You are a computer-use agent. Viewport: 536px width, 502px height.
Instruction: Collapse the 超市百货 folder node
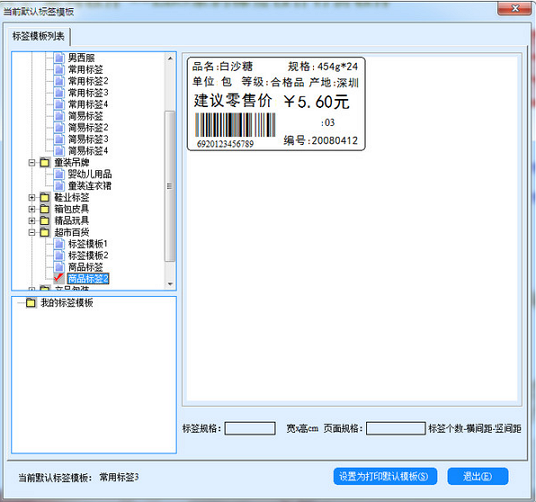click(32, 232)
